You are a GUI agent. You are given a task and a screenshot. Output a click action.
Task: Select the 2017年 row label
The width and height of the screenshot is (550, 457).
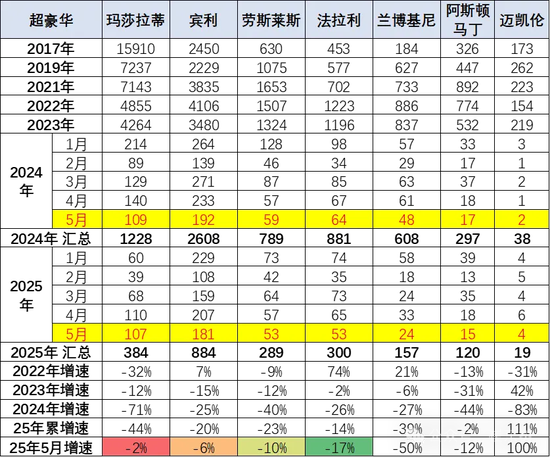click(51, 48)
